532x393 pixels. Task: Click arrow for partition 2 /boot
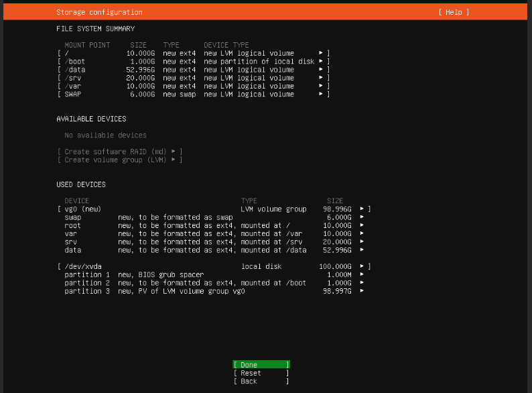pos(362,283)
